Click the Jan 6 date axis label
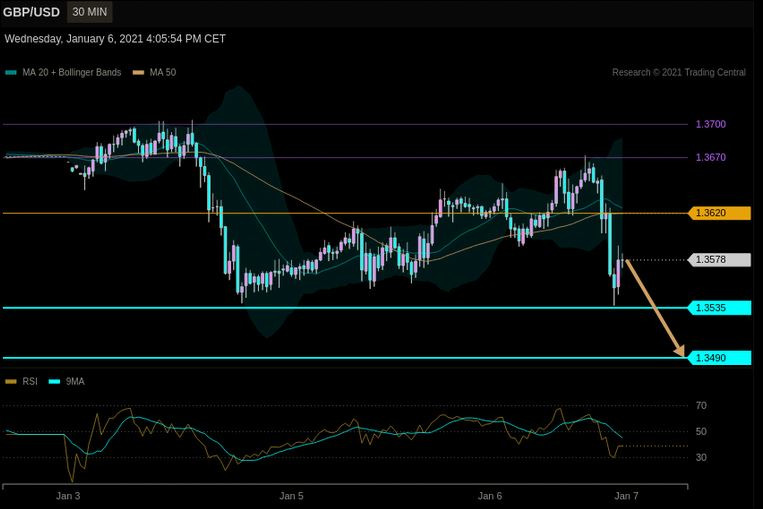Viewport: 763px width, 509px height. [490, 496]
